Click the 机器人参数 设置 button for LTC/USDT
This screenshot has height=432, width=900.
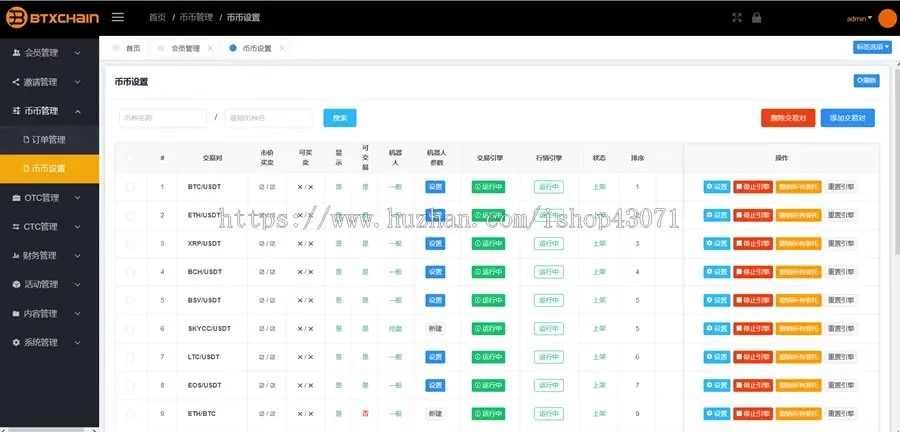pos(435,357)
